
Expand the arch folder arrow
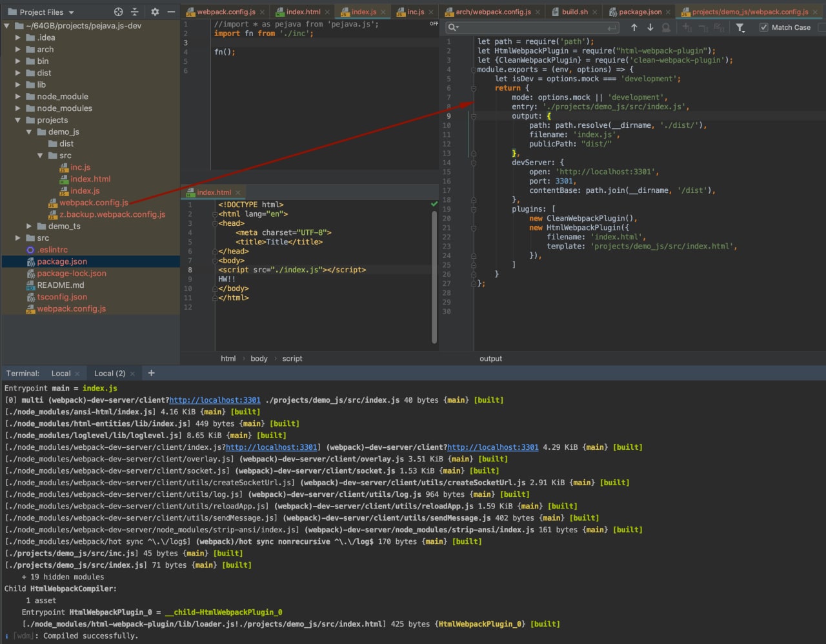19,49
